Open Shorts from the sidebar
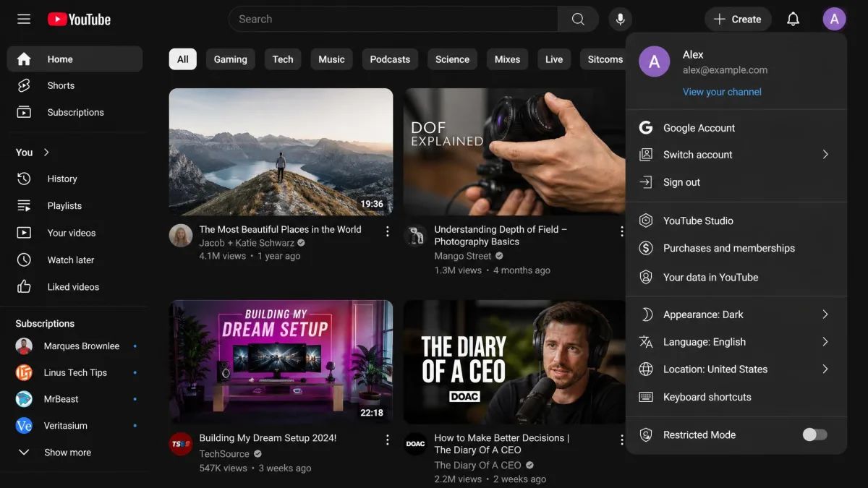 [x=75, y=85]
